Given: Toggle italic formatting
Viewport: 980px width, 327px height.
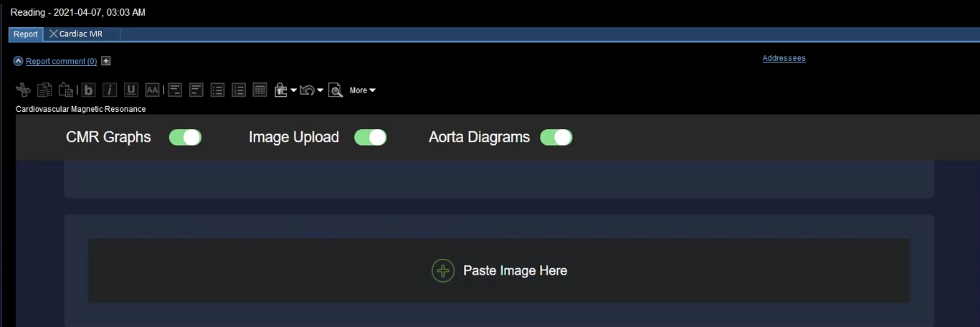Looking at the screenshot, I should 110,90.
